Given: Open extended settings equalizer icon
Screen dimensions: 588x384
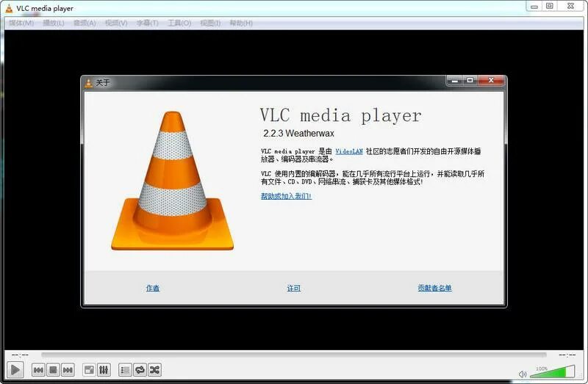Looking at the screenshot, I should tap(104, 370).
